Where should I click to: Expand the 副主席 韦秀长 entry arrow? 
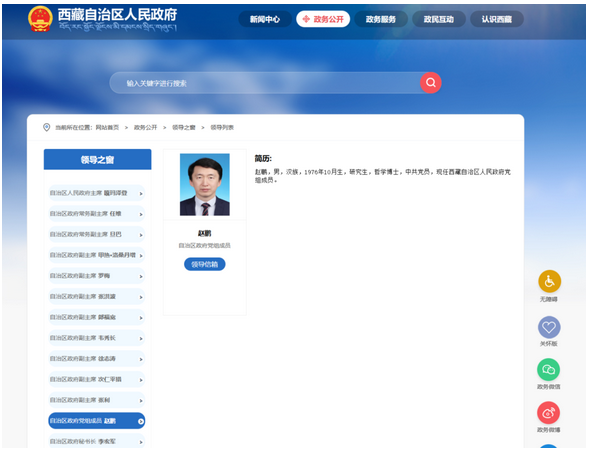point(141,338)
